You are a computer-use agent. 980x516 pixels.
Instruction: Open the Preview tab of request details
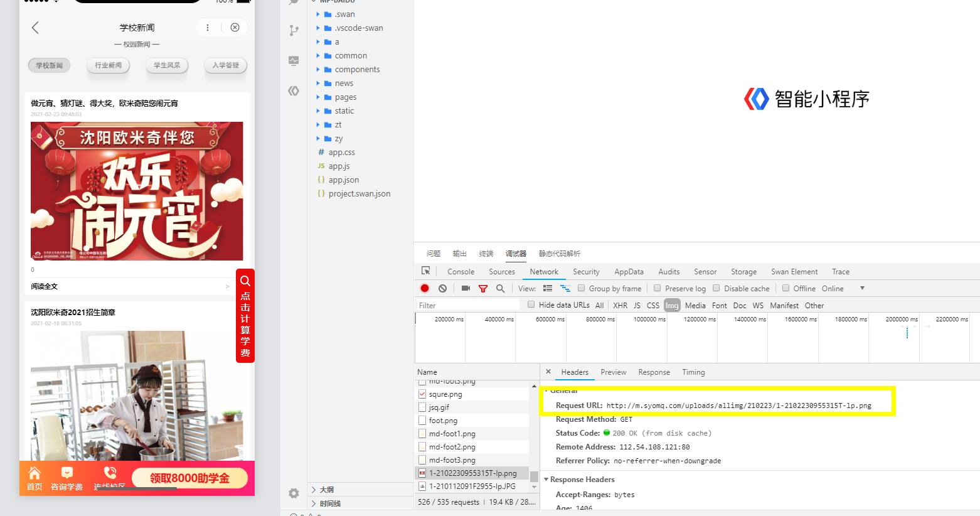[613, 372]
